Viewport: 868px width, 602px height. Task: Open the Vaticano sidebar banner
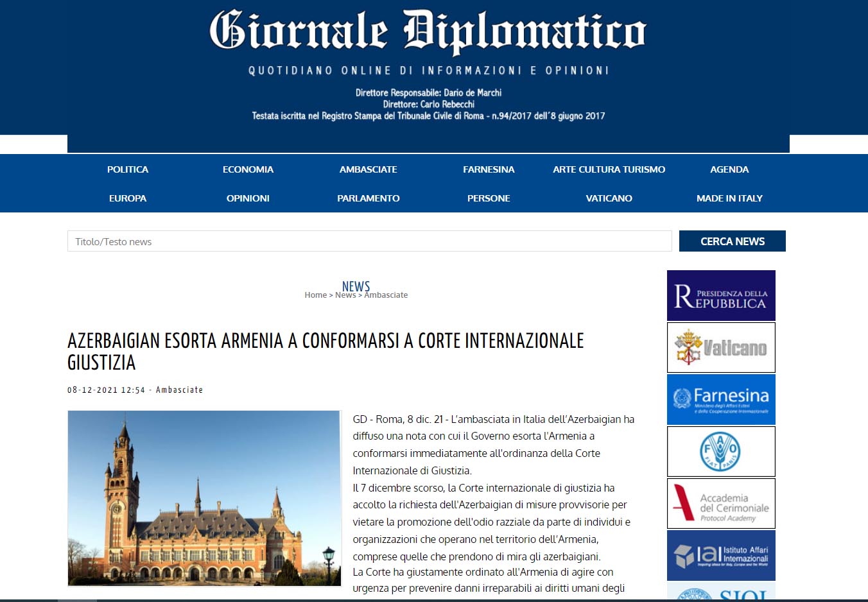pyautogui.click(x=721, y=347)
